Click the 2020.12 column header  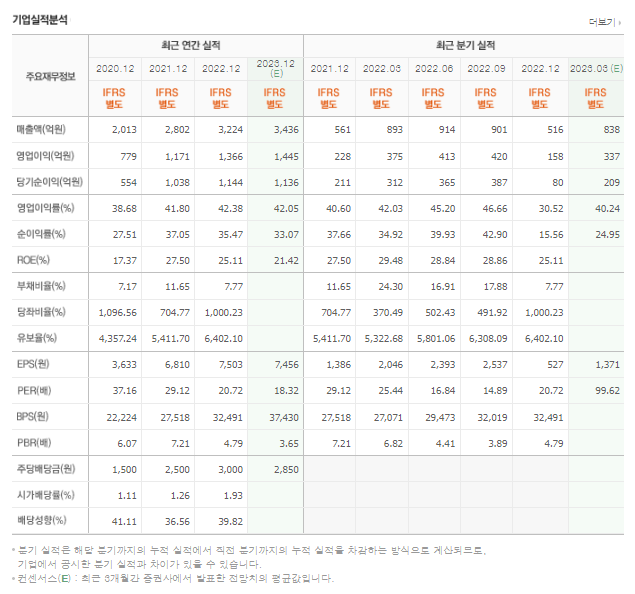click(x=115, y=69)
